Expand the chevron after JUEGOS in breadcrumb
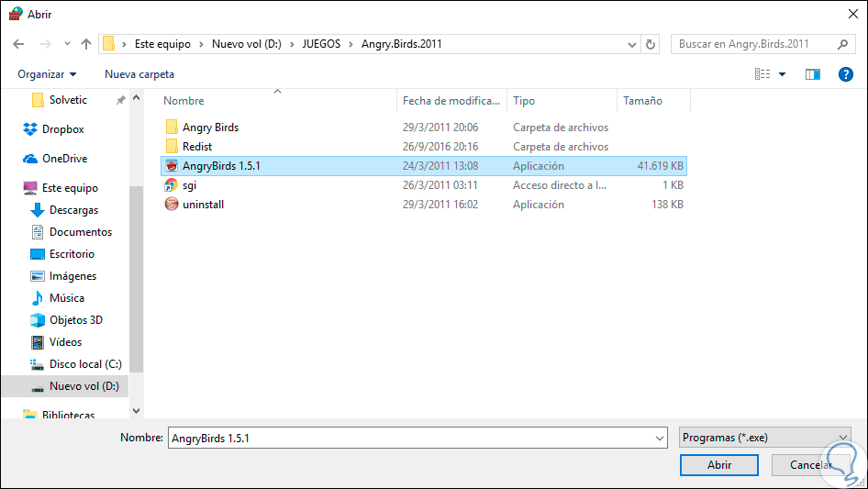The width and height of the screenshot is (868, 489). click(x=351, y=44)
